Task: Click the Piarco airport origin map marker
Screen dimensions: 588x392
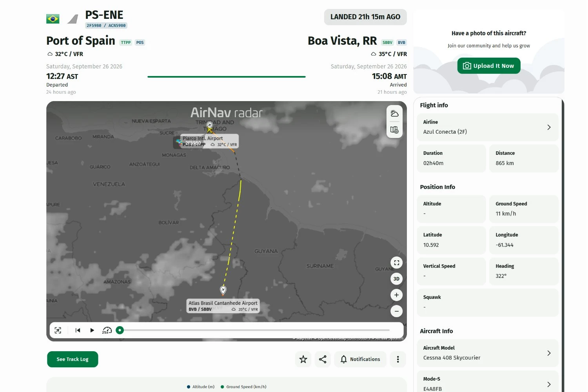Action: point(210,125)
